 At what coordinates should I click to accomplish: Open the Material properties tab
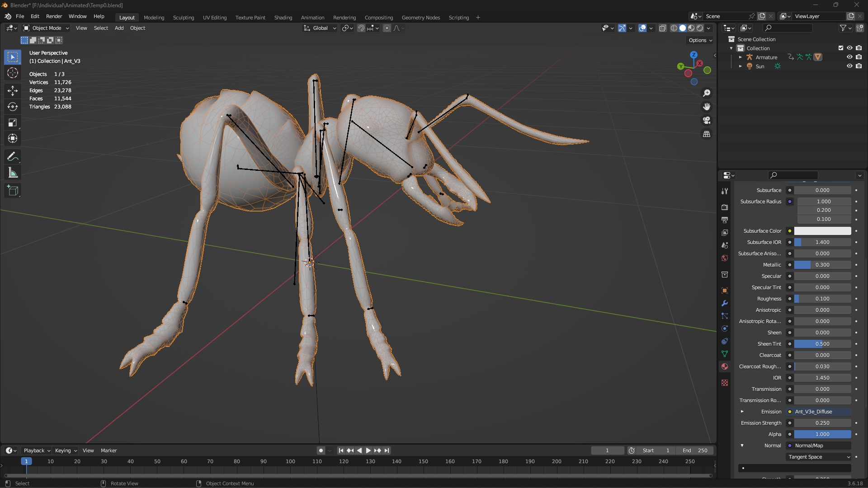coord(725,366)
